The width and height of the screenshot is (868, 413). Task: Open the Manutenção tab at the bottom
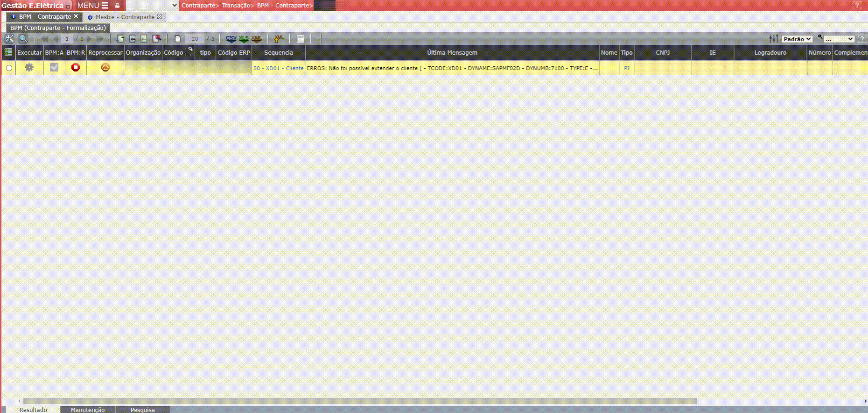(x=88, y=410)
